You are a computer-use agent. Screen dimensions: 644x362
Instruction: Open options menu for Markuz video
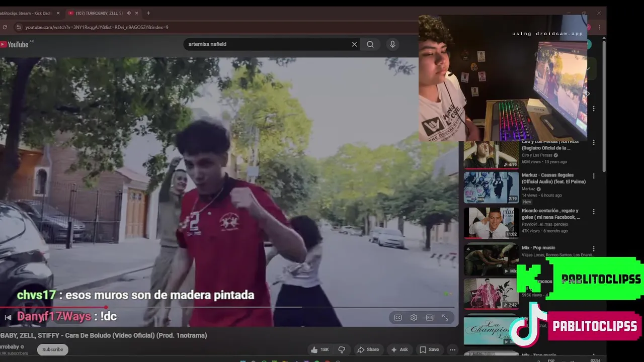click(593, 176)
